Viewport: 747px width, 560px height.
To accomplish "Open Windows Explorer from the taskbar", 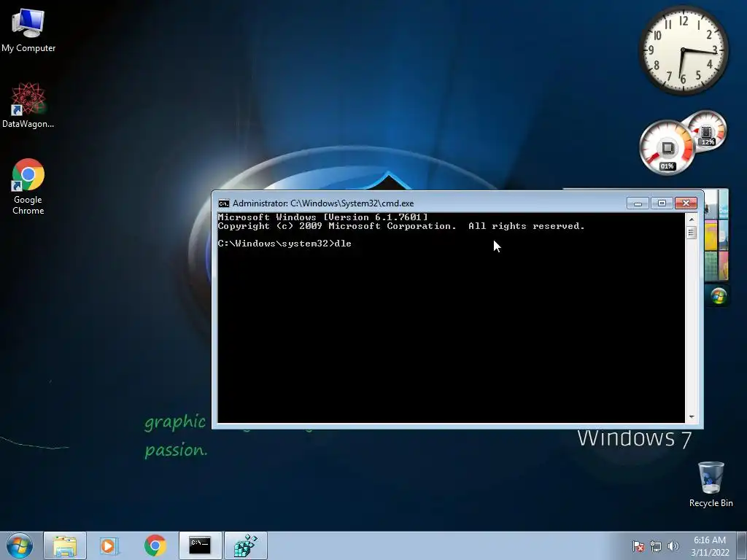I will coord(65,545).
